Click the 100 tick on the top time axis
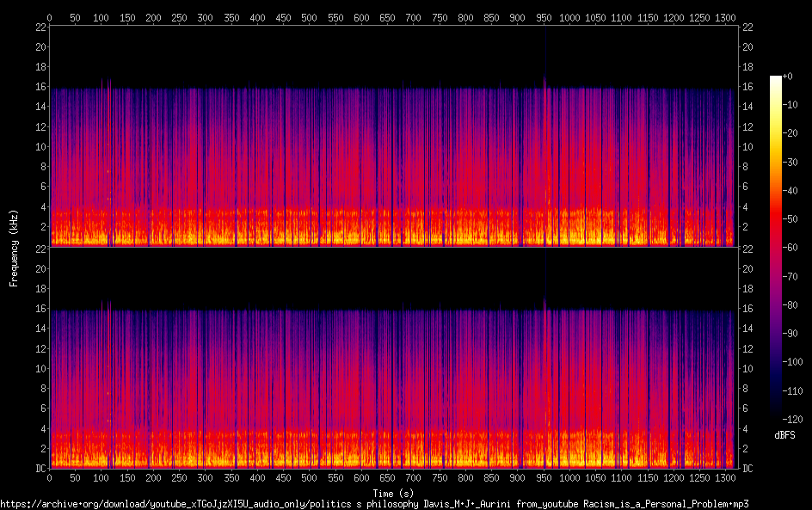812x510 pixels. click(x=101, y=17)
